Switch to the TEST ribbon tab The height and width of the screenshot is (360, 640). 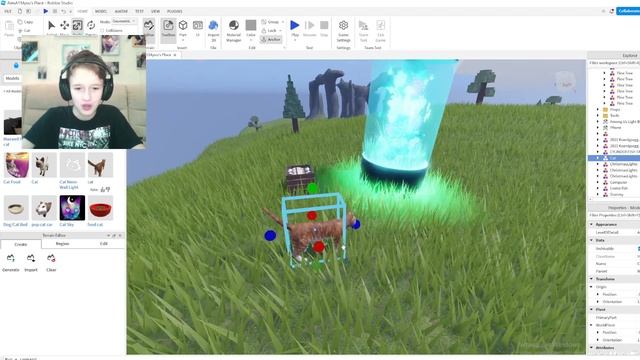coord(139,11)
